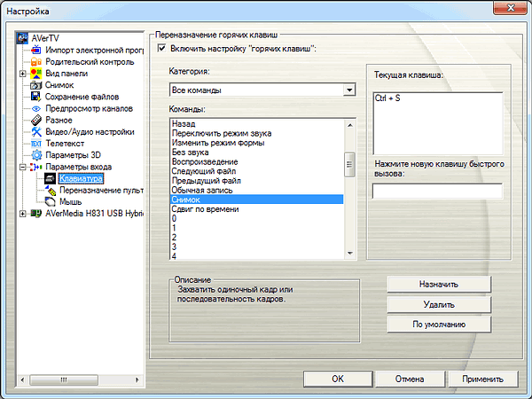Select the Родительский контроль tree item
The width and height of the screenshot is (532, 399).
pos(90,62)
